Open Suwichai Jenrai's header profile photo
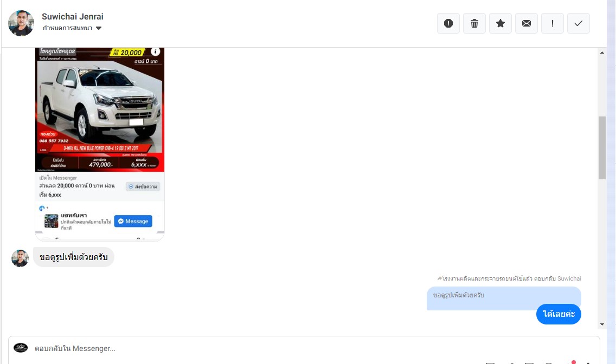 (21, 23)
